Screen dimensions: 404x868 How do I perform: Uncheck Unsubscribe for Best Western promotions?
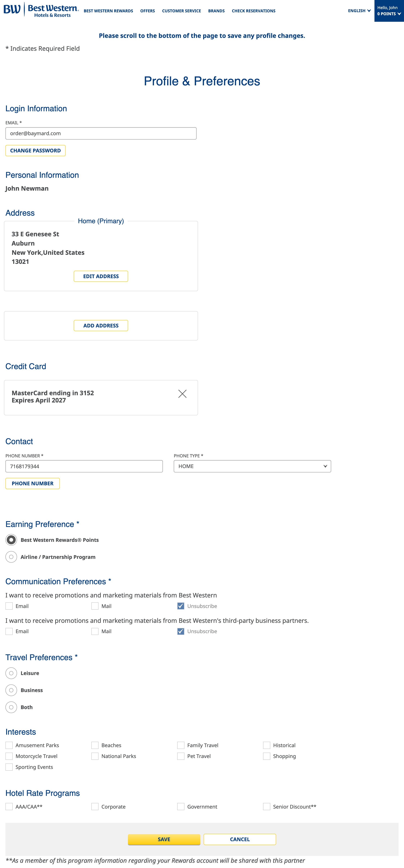(181, 606)
